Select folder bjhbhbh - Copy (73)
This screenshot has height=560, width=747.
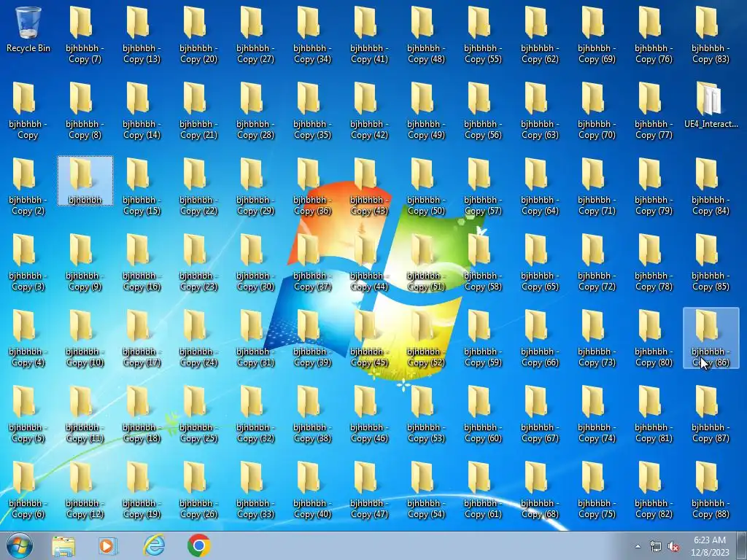tap(597, 338)
